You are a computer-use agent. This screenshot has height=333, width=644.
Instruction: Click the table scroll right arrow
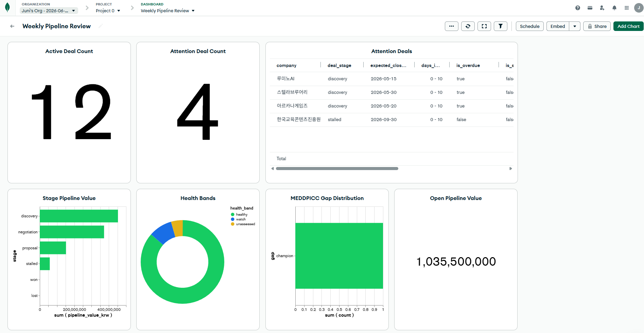tap(510, 168)
